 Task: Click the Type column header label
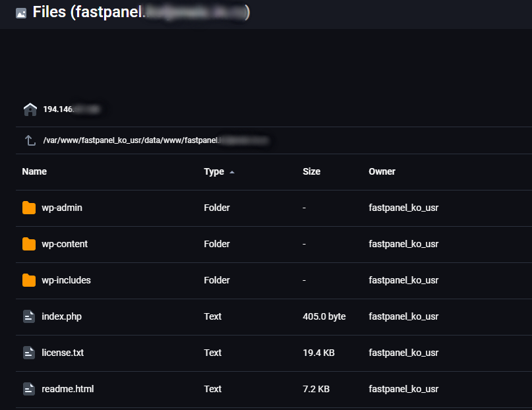(214, 171)
